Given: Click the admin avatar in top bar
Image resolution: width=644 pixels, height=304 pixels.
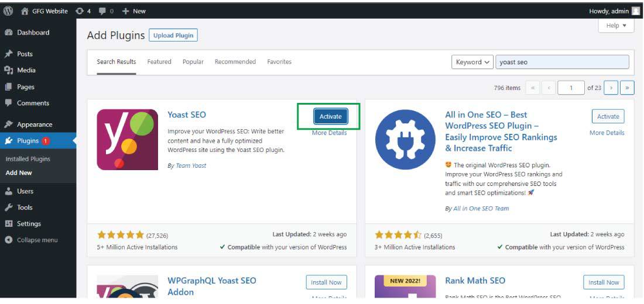Looking at the screenshot, I should coord(636,11).
